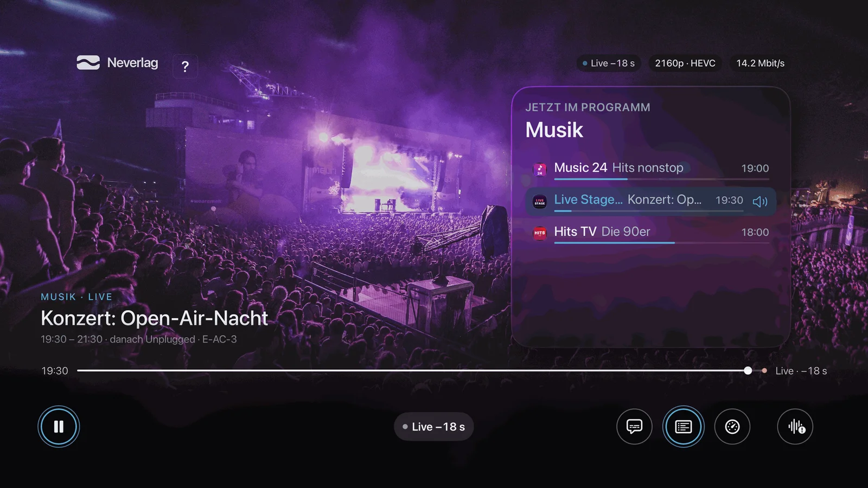Click the Musik heading in the panel
The height and width of the screenshot is (488, 868).
pos(554,130)
